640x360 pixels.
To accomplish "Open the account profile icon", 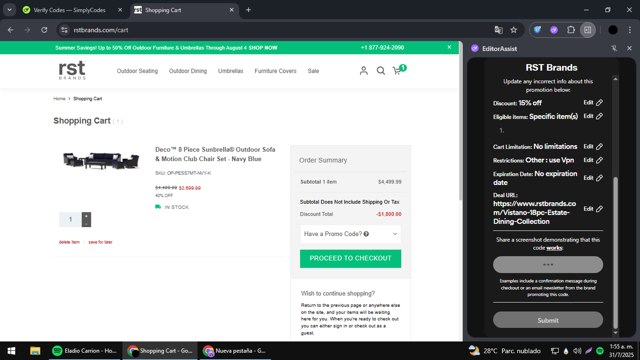I will tap(363, 71).
